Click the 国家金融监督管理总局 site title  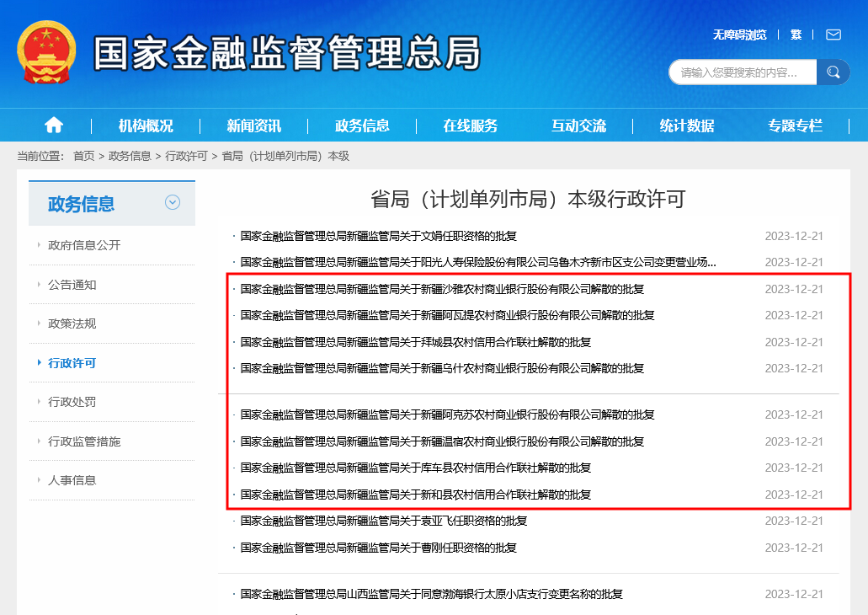coord(287,53)
